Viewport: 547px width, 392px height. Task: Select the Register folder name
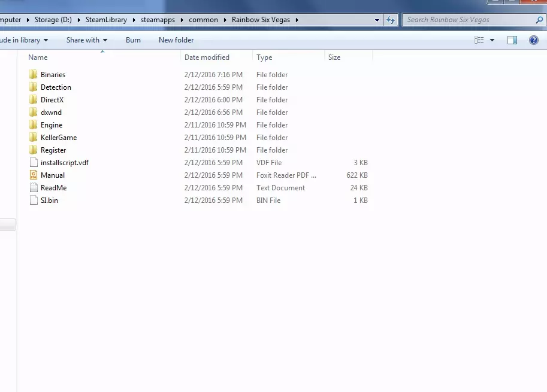coord(53,150)
